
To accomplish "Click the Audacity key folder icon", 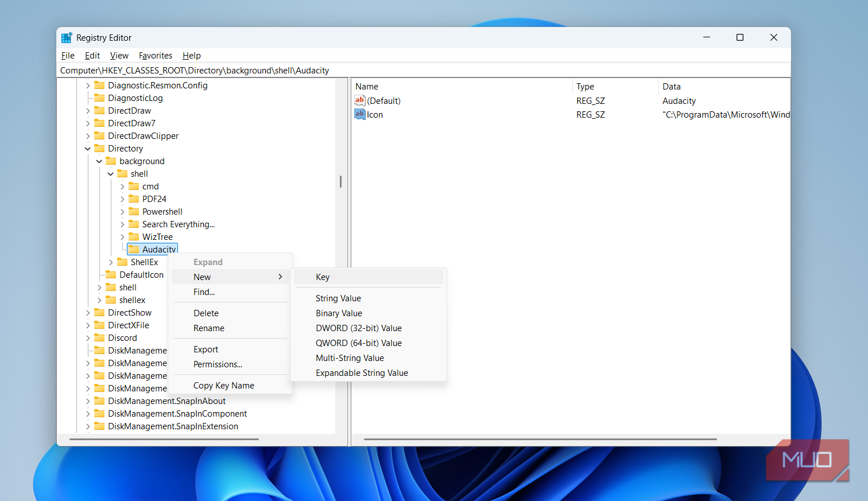I will coord(134,249).
